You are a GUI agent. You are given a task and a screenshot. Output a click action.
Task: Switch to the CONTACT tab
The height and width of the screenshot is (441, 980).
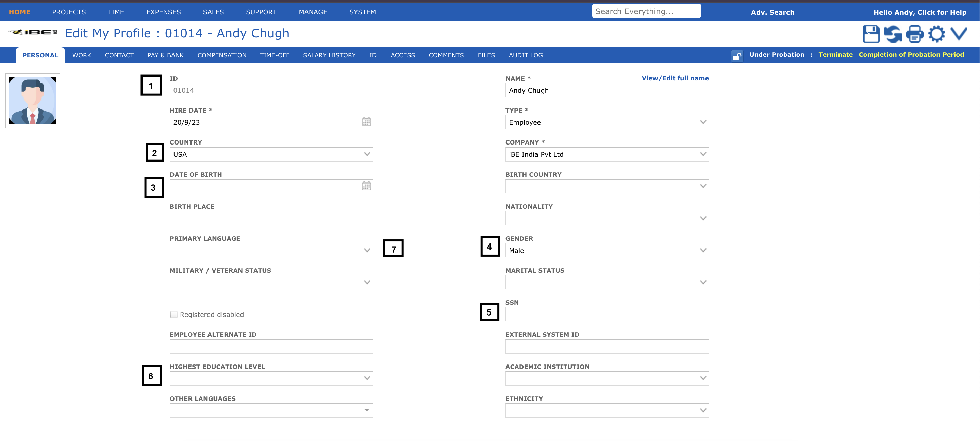119,55
